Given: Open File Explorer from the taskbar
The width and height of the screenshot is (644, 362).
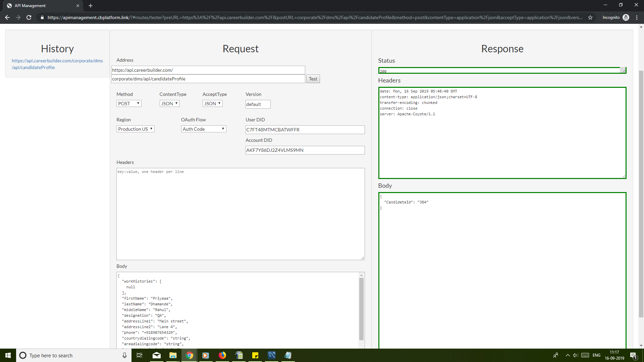Looking at the screenshot, I should [173, 355].
